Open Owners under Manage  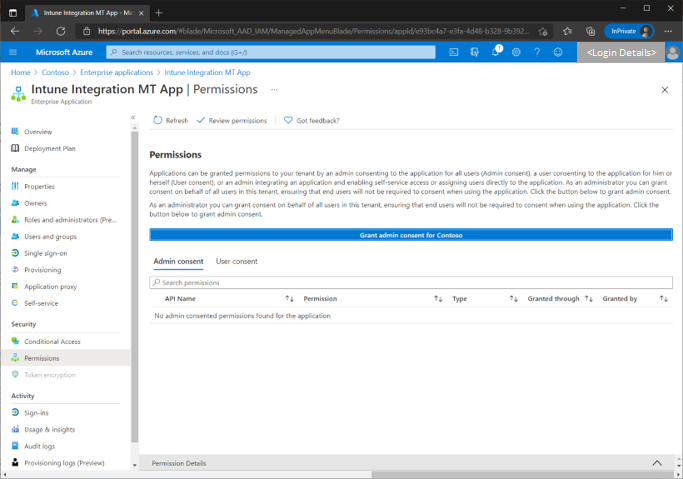coord(35,203)
